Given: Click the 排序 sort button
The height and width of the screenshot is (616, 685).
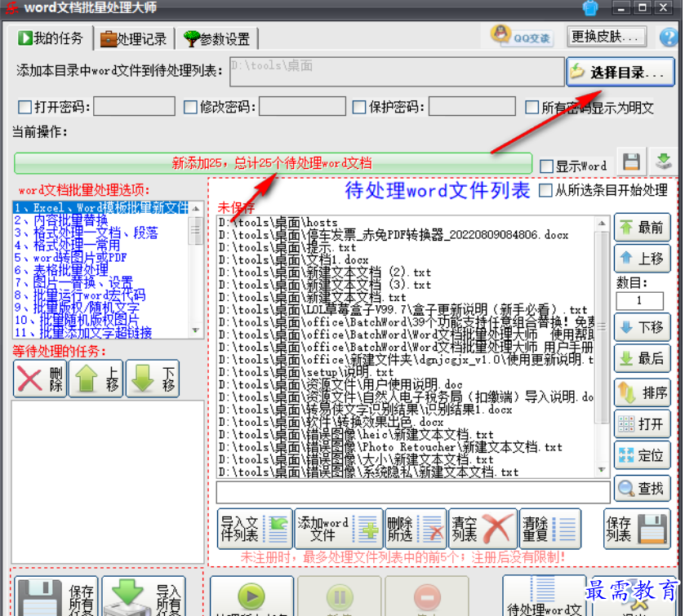Looking at the screenshot, I should [643, 392].
